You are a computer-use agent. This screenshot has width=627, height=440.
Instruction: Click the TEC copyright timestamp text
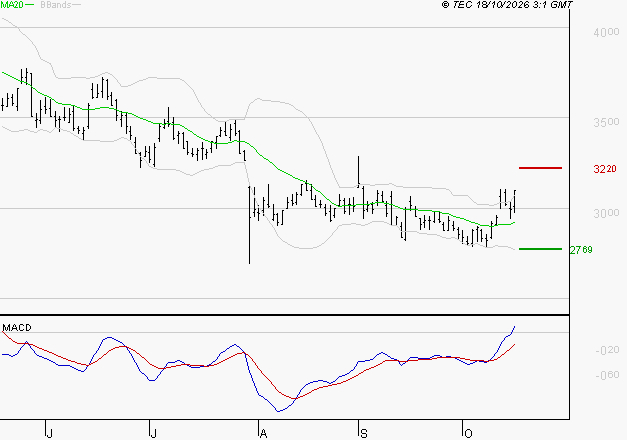(507, 5)
